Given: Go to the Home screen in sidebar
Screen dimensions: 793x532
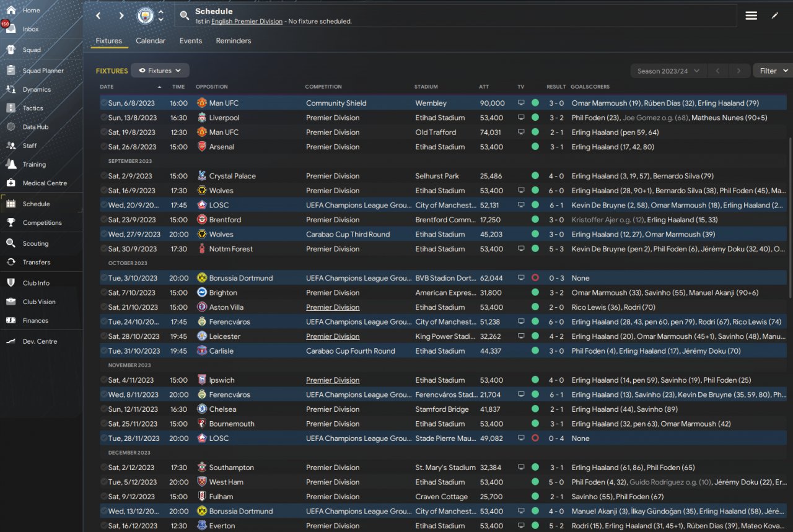Looking at the screenshot, I should pyautogui.click(x=31, y=11).
